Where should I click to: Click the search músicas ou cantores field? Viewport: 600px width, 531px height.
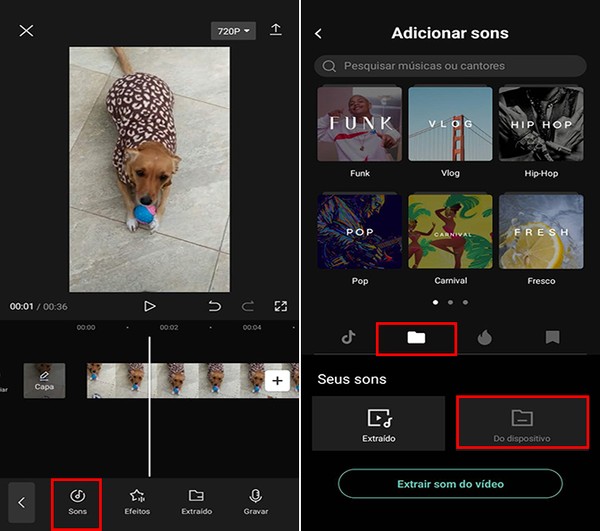450,66
